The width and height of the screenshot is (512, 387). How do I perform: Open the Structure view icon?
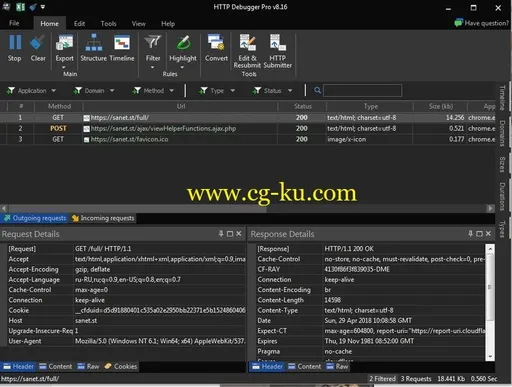[94, 43]
